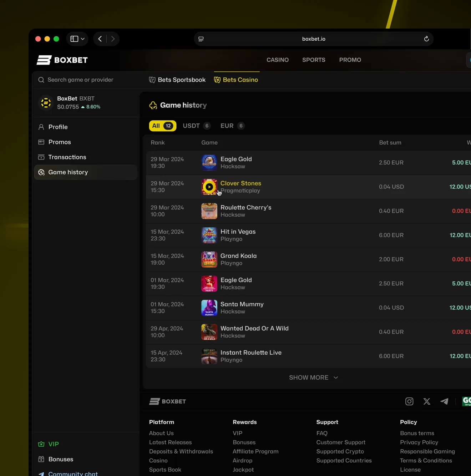
Task: Click the BXBT token coin icon
Action: point(46,103)
